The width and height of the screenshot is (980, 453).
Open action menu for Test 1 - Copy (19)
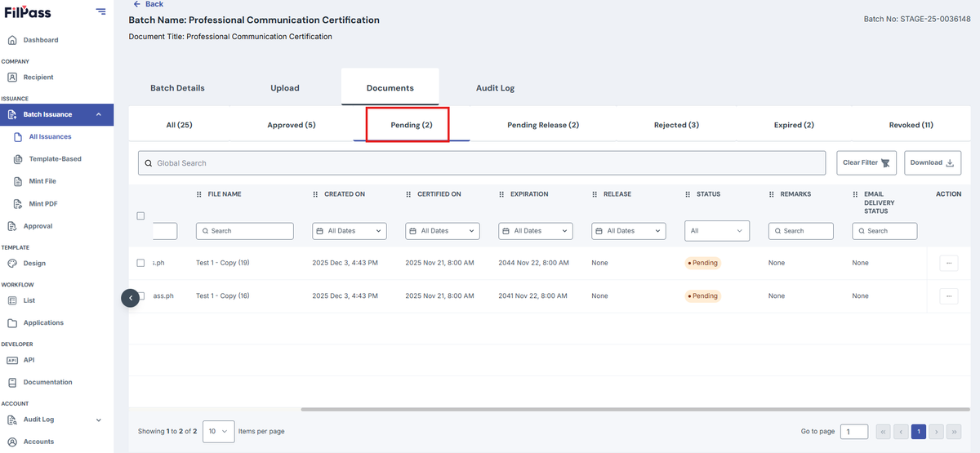[x=948, y=263]
